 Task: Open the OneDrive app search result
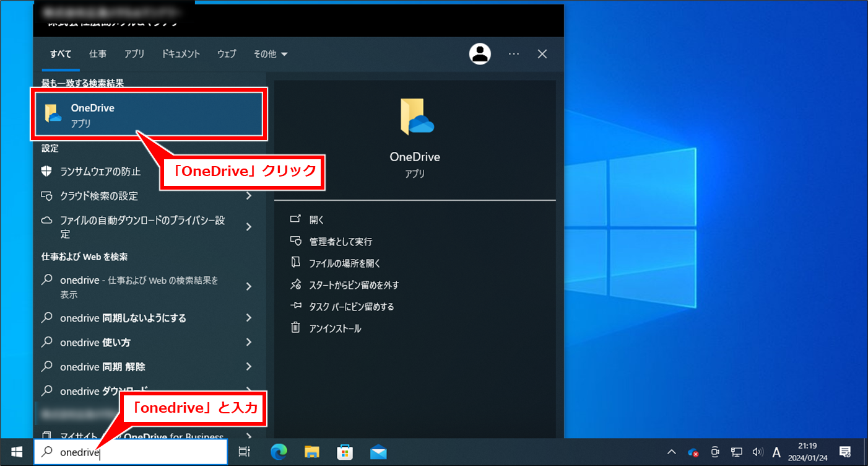coord(150,115)
